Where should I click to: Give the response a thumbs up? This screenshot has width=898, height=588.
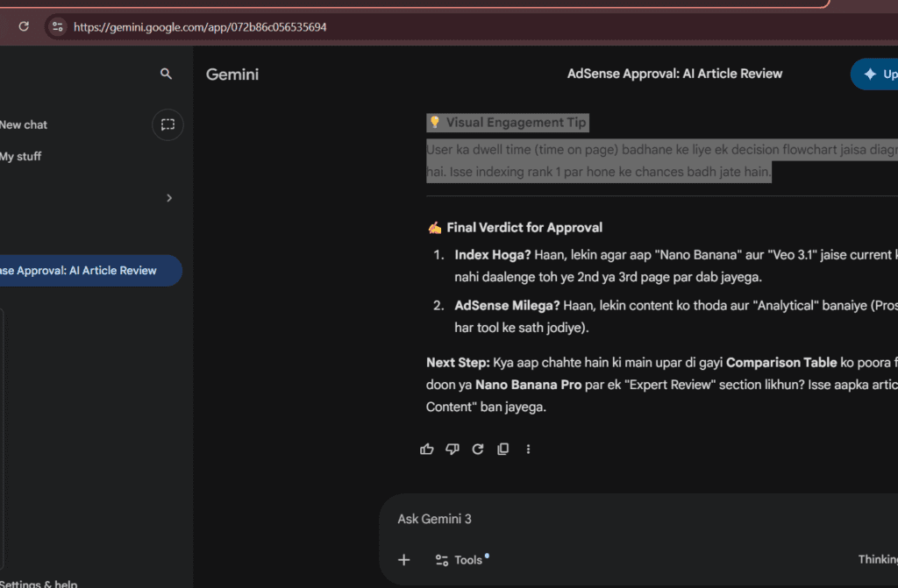point(427,449)
